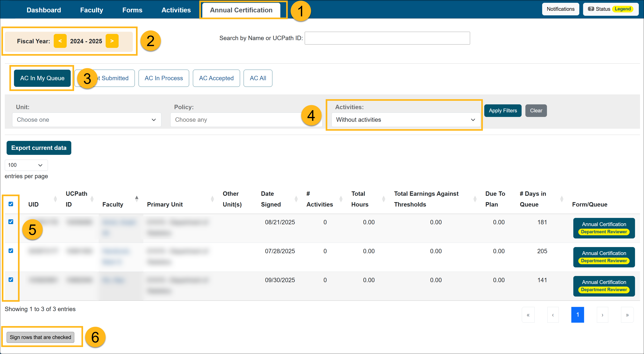Image resolution: width=644 pixels, height=354 pixels.
Task: Advance to next fiscal year arrow
Action: 112,41
